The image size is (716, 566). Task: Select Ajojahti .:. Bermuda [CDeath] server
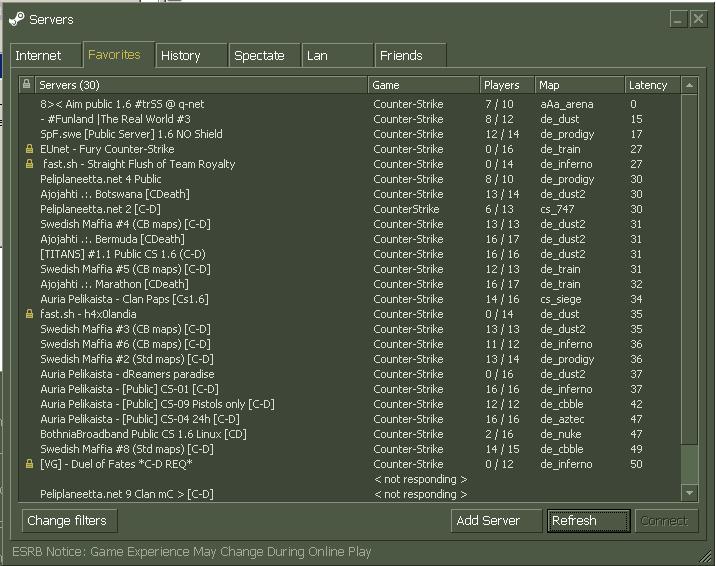point(350,239)
